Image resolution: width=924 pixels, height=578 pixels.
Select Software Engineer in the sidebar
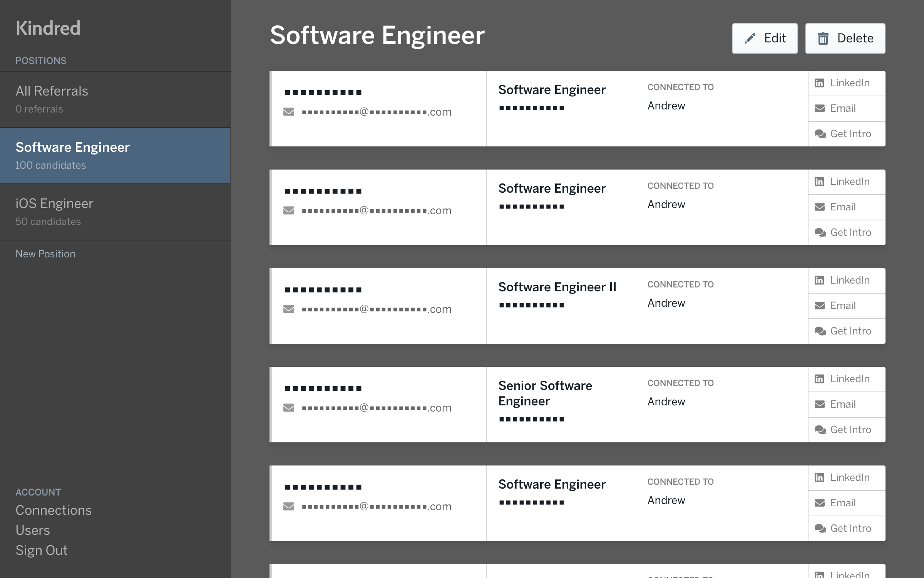click(x=115, y=156)
